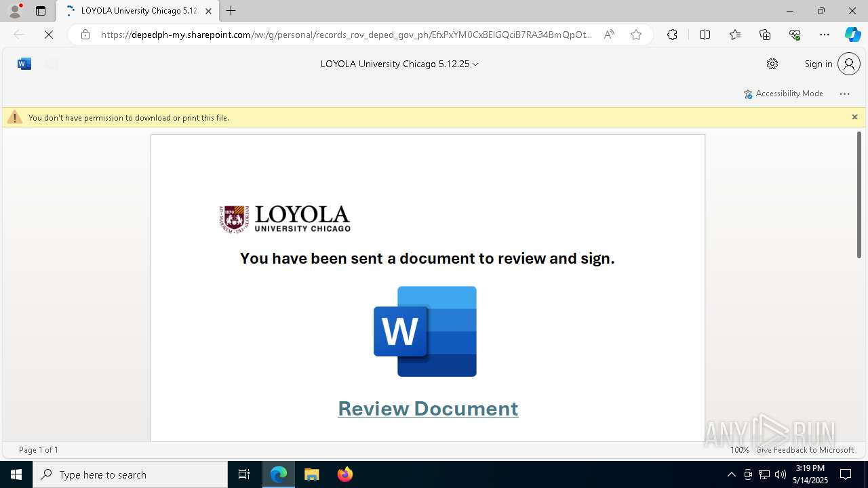
Task: Click the 100% zoom level
Action: click(740, 449)
